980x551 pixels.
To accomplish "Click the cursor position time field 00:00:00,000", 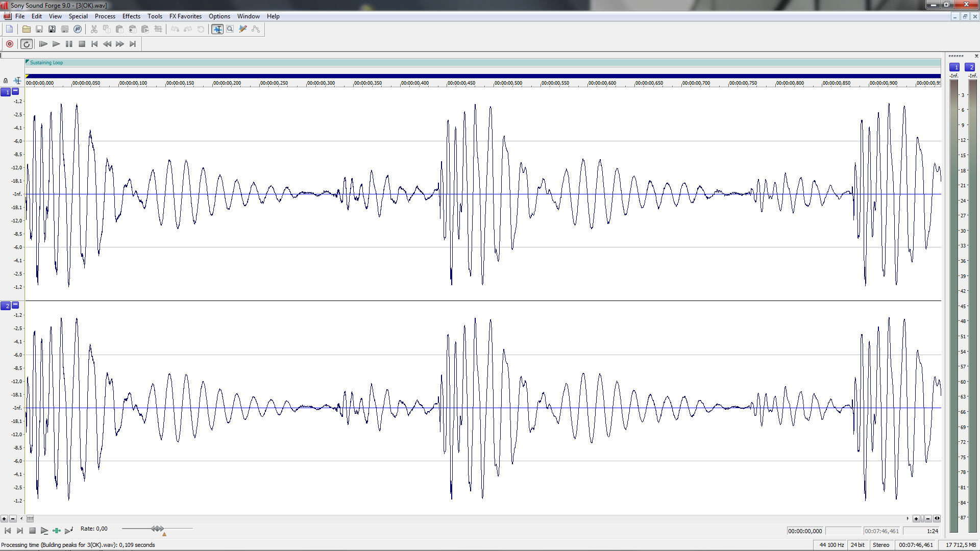I will [805, 531].
